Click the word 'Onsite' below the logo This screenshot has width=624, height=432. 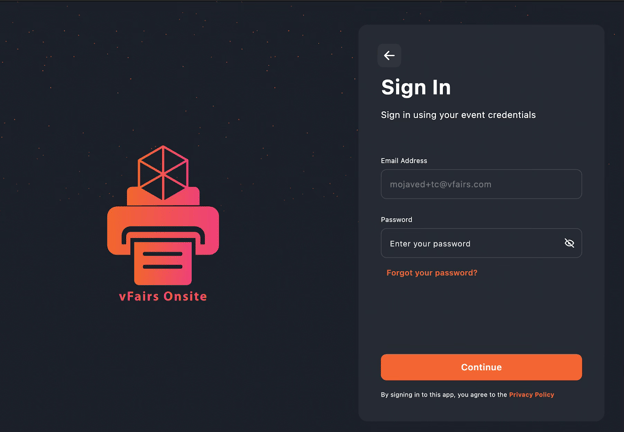(184, 296)
